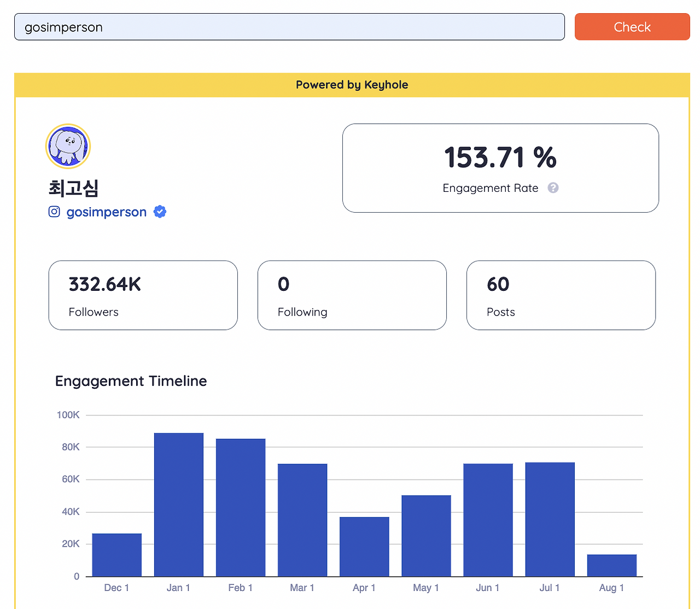Select the Jun 1 engagement bar
This screenshot has width=700, height=609.
[x=488, y=520]
